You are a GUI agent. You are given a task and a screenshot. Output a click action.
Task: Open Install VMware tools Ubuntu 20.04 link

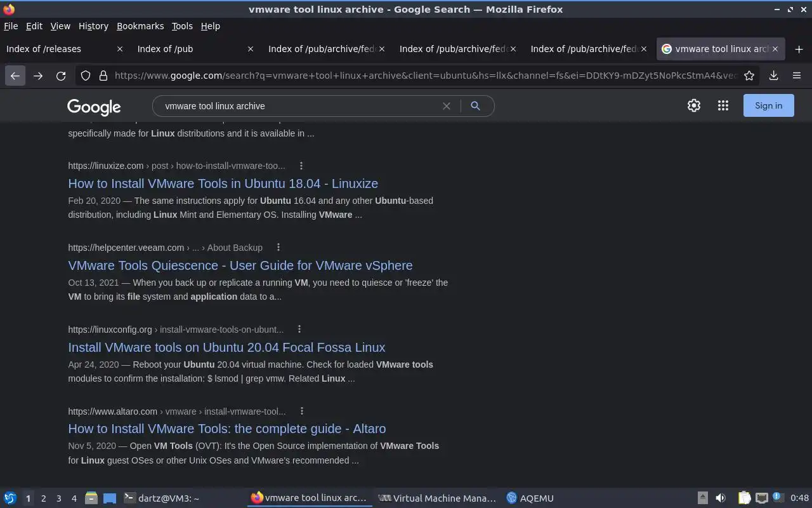pos(226,347)
